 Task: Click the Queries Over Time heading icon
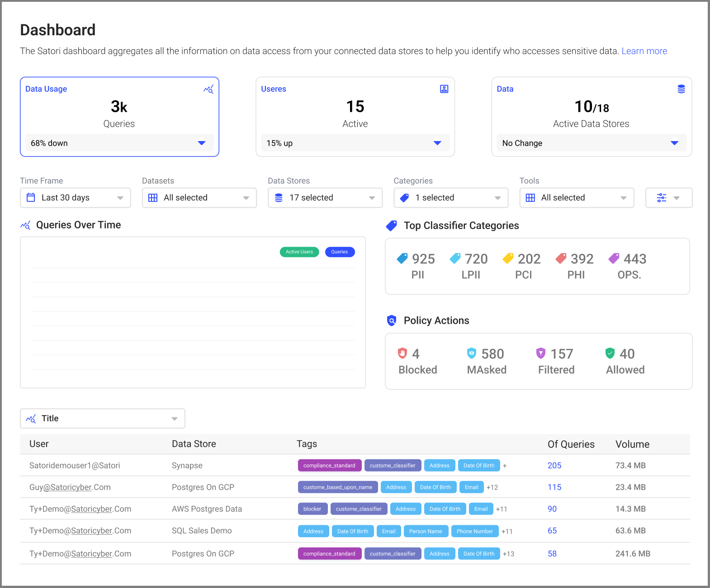coord(25,225)
